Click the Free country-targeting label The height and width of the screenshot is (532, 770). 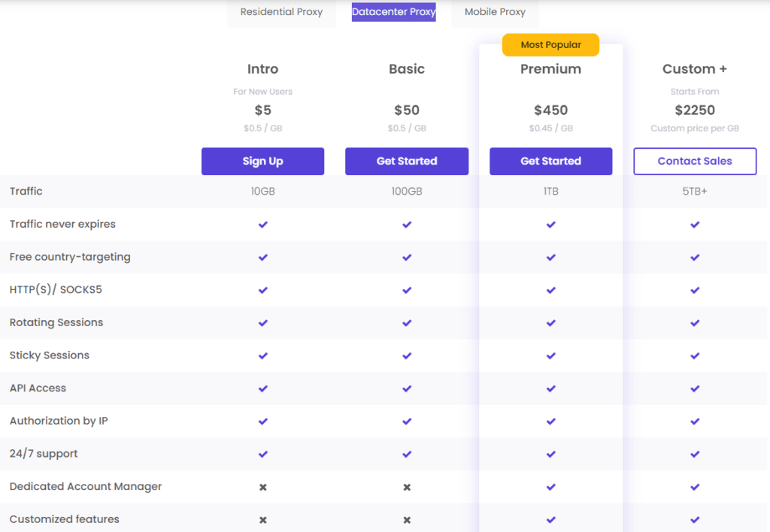click(70, 257)
